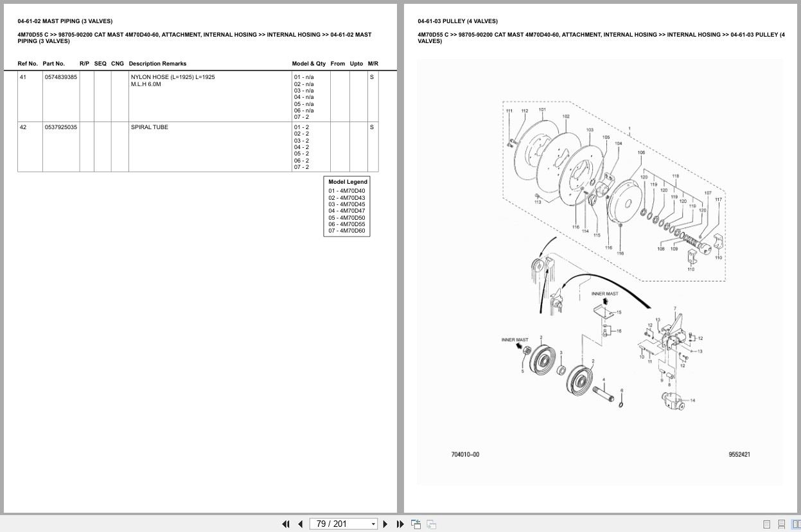Viewport: 801px width, 532px height.
Task: Click part number 0537925035
Action: [61, 127]
